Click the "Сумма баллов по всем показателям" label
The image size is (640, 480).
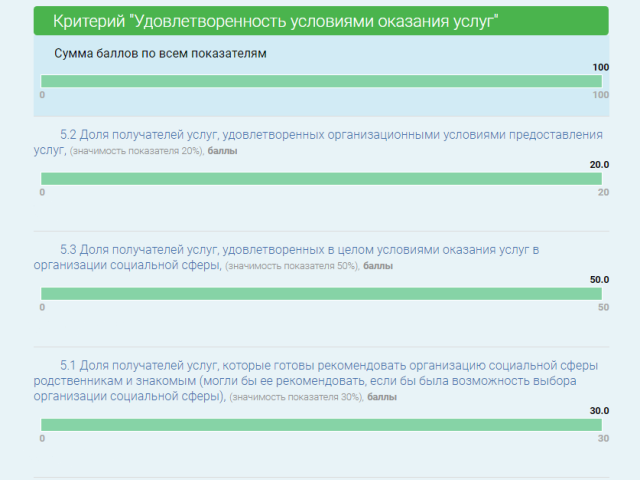coord(160,53)
